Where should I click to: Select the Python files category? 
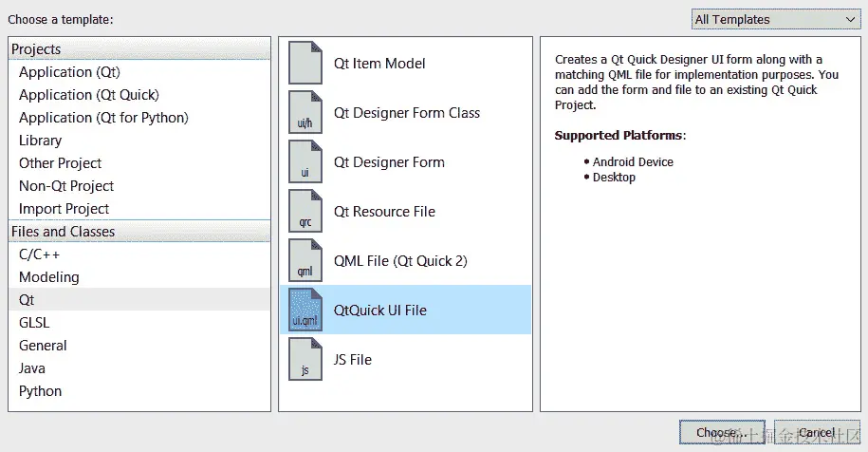tap(139, 390)
